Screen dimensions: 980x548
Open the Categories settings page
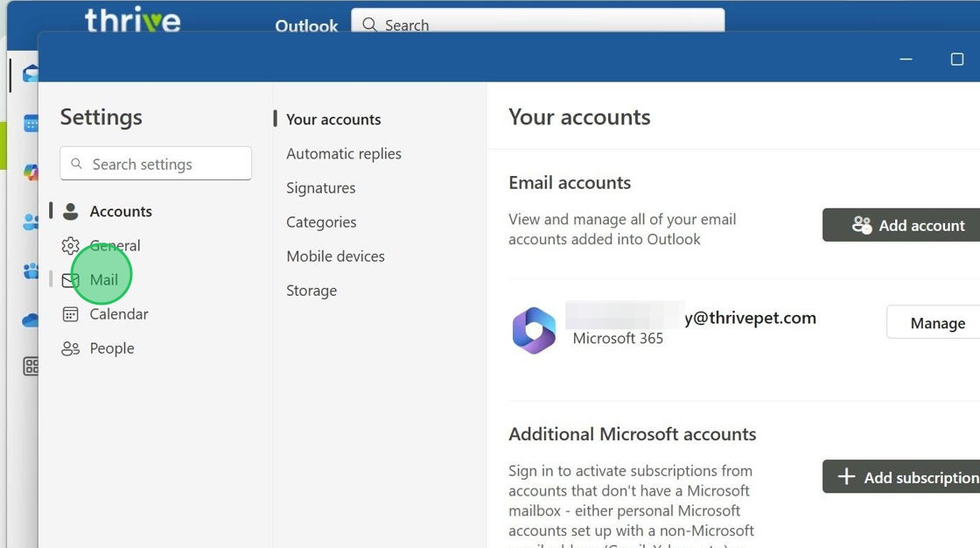pyautogui.click(x=321, y=222)
